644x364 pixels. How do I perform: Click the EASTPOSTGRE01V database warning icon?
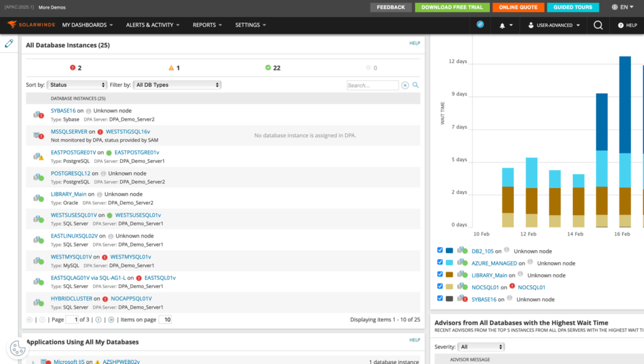tap(38, 157)
